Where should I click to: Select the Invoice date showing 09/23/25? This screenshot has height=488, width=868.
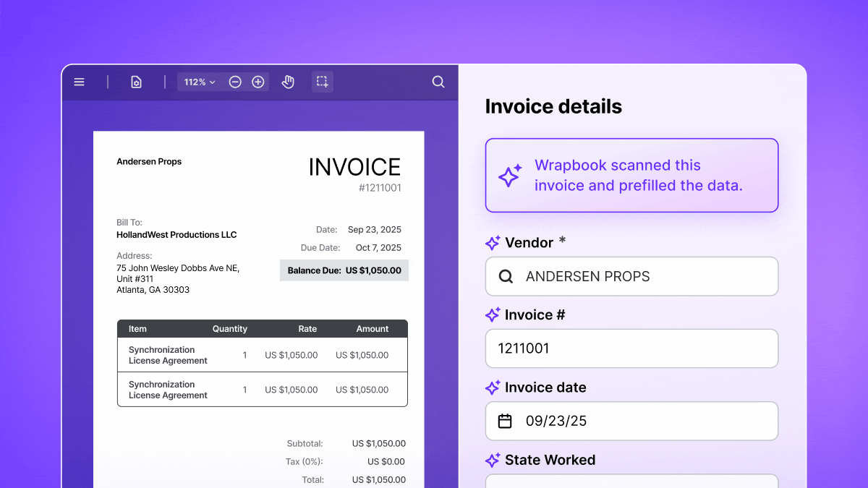tap(631, 421)
